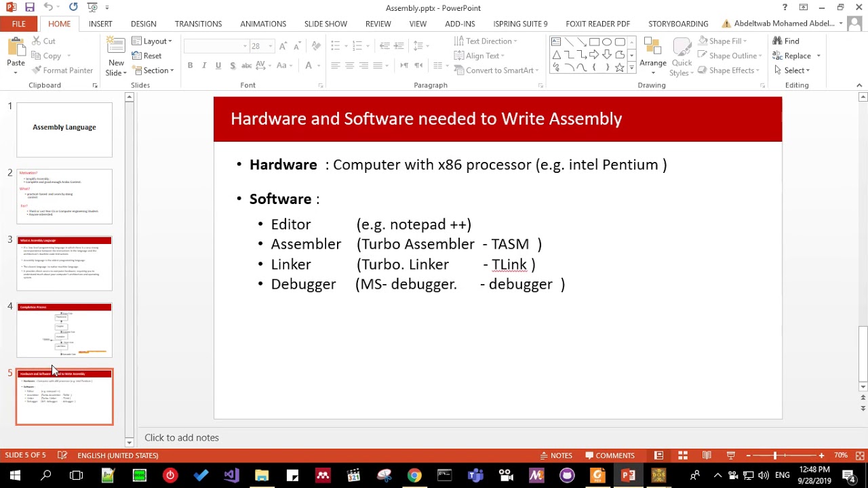Insert a New Slide using its icon

point(116,47)
